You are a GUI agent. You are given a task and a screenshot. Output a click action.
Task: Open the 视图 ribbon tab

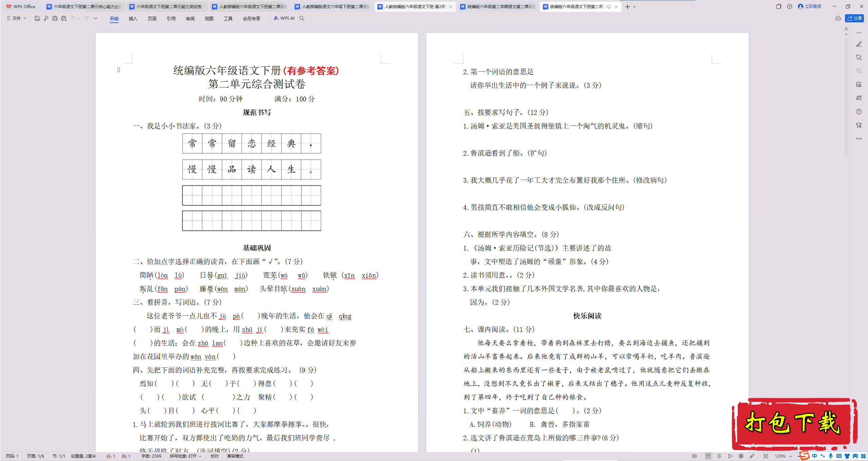(x=209, y=19)
